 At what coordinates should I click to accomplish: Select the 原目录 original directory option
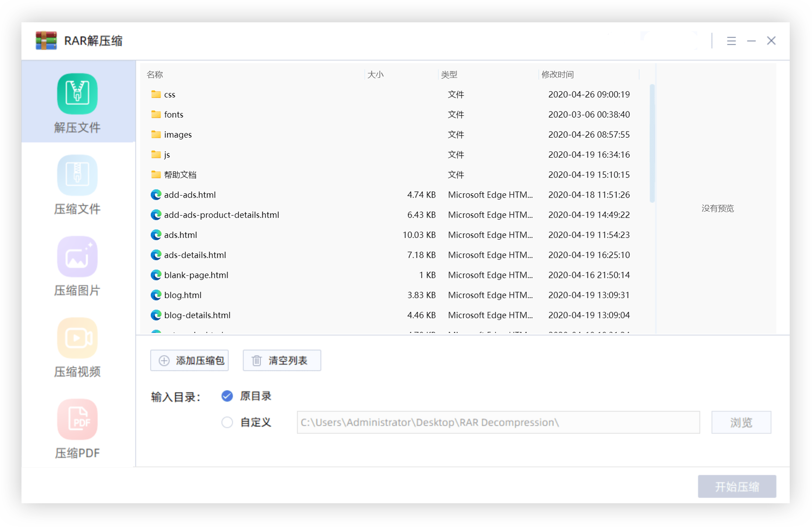(x=227, y=396)
